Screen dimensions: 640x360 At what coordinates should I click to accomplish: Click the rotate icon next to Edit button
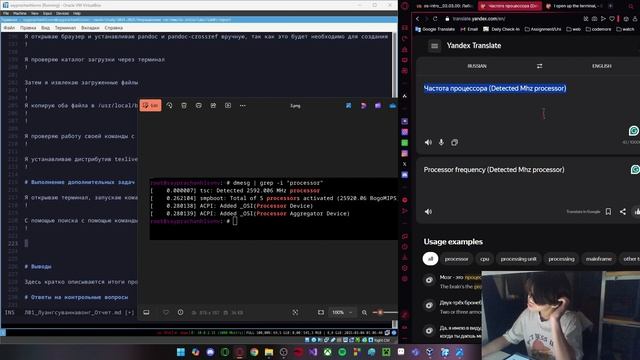click(169, 105)
